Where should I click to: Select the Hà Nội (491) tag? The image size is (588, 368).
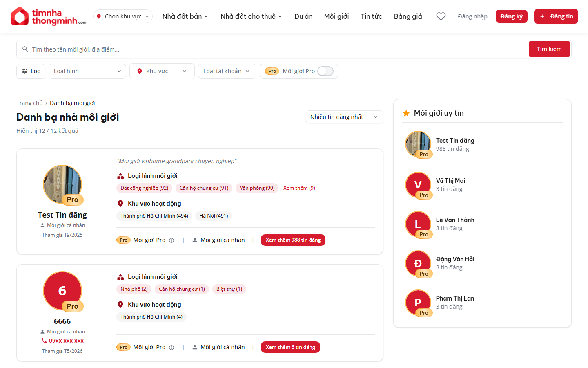pos(214,216)
